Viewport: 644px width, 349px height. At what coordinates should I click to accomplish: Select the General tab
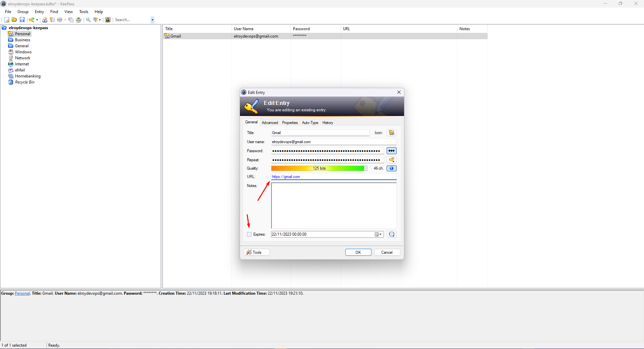click(251, 122)
